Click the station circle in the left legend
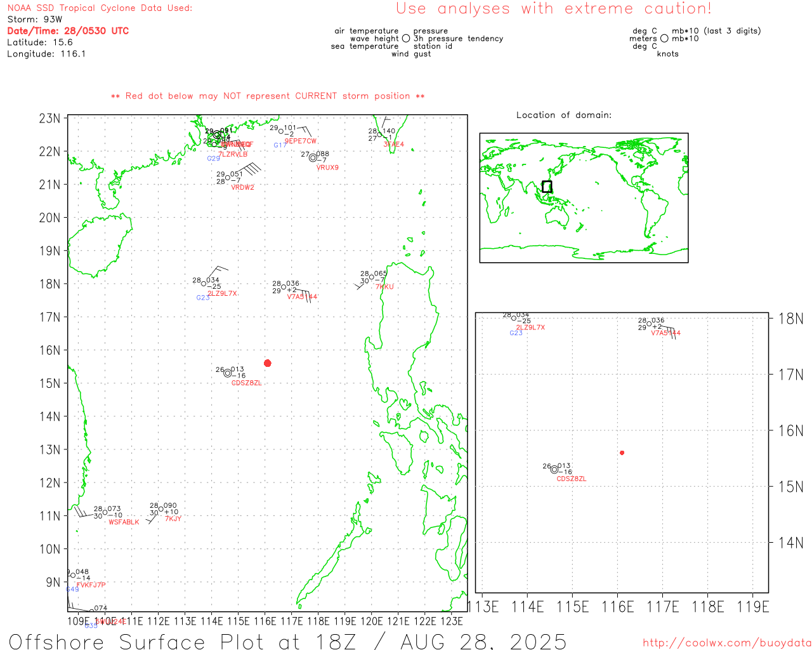Image resolution: width=812 pixels, height=650 pixels. click(x=406, y=39)
